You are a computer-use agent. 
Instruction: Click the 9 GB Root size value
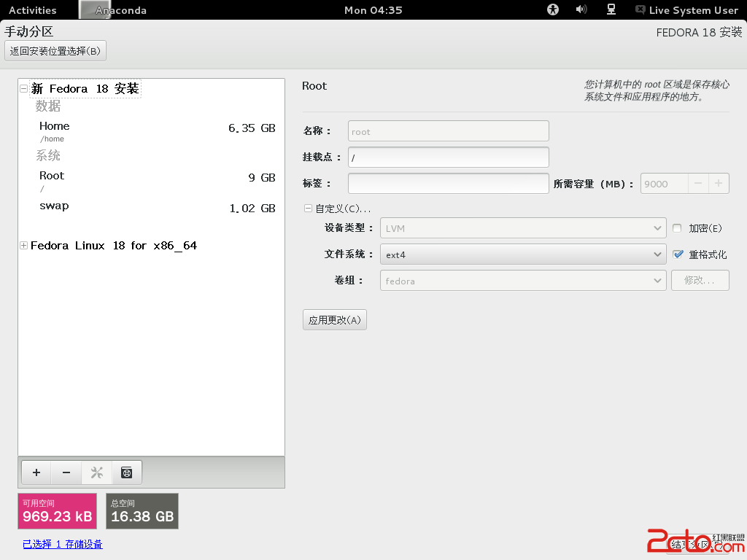(262, 178)
